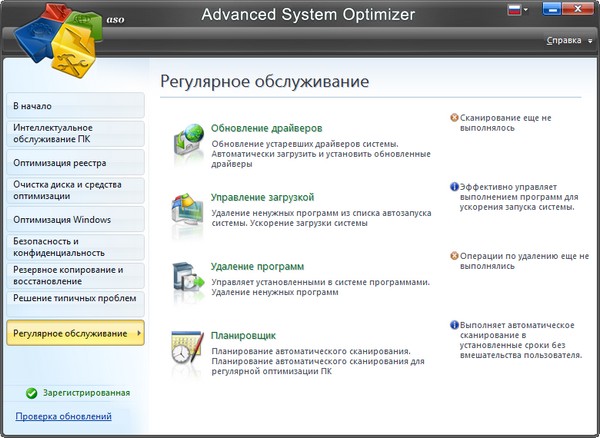Click blue info icon beside startup management description
This screenshot has width=600, height=438.
454,186
